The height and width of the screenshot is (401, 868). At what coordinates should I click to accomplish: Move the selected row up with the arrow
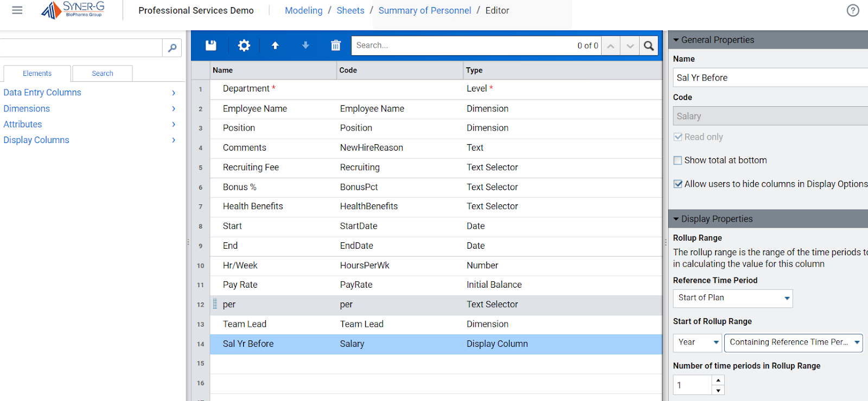click(x=275, y=46)
